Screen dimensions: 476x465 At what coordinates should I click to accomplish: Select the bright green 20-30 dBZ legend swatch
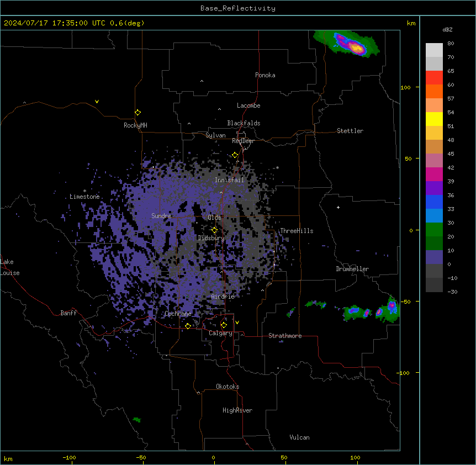pos(434,230)
